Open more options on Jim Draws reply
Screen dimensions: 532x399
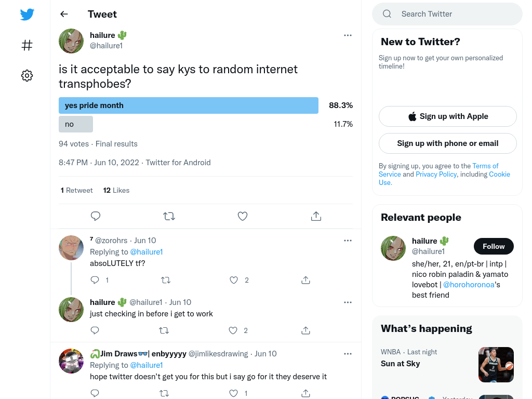coord(348,354)
